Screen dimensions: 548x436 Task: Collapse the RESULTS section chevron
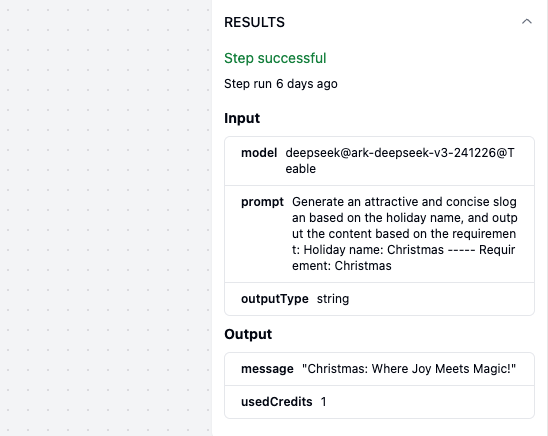(x=527, y=22)
